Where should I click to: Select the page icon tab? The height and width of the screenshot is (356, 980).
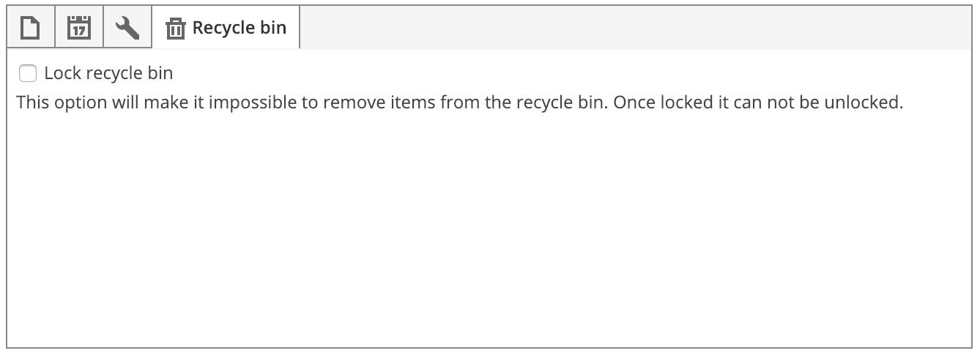[30, 28]
